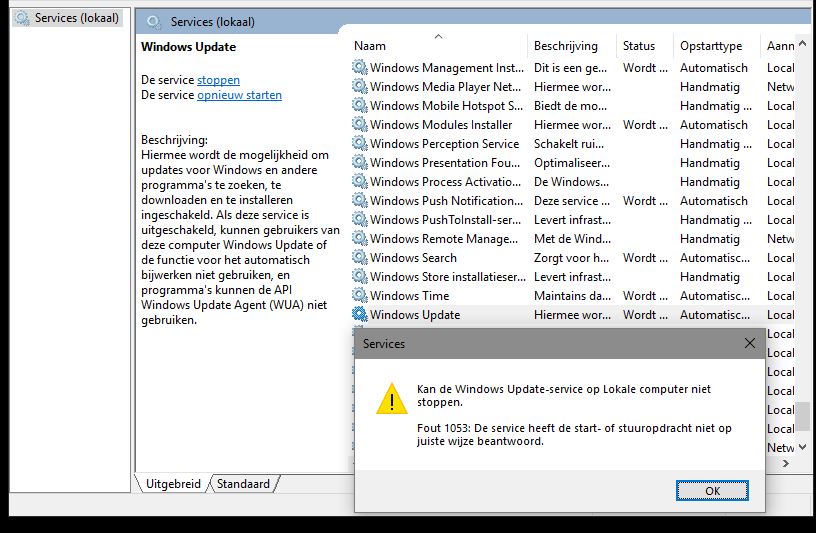Click the 'Biedt de mo...' description cell

tap(570, 106)
